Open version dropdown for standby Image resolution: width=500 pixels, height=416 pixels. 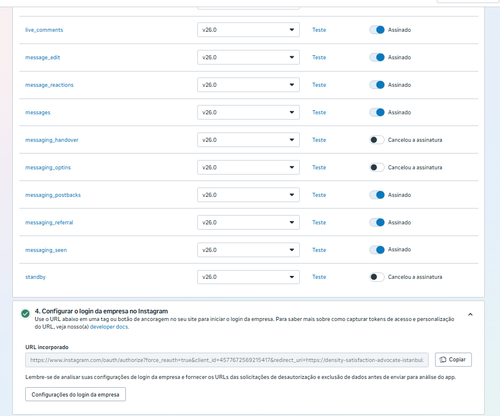click(248, 277)
